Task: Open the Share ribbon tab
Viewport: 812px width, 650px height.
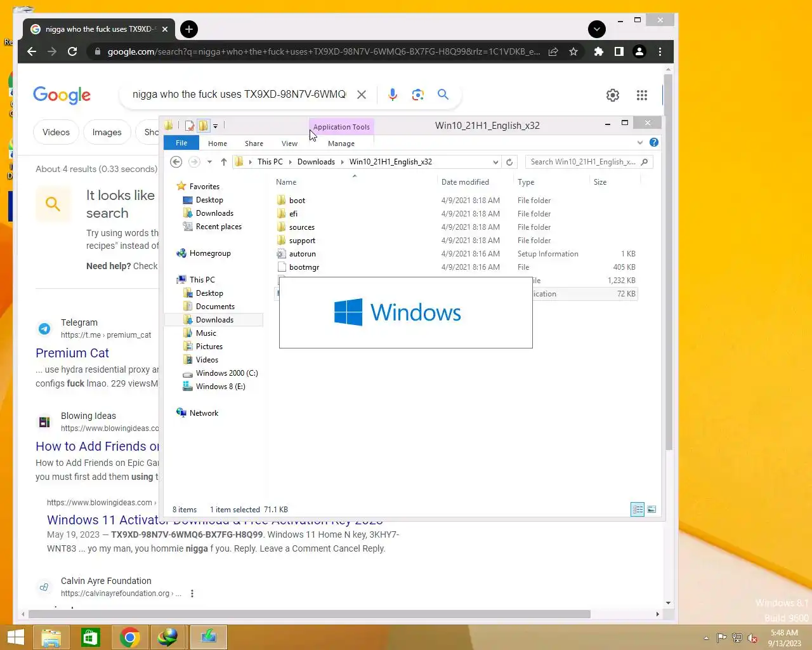Action: (254, 143)
